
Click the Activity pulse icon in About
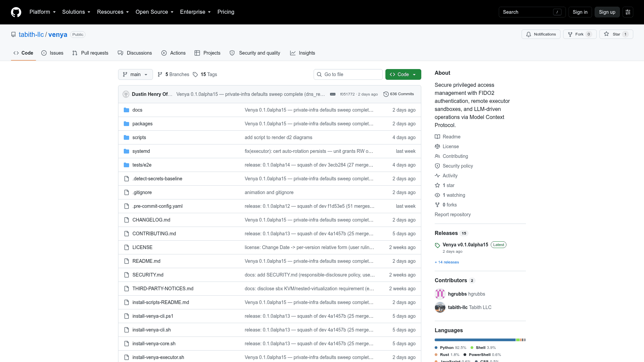[x=437, y=176]
